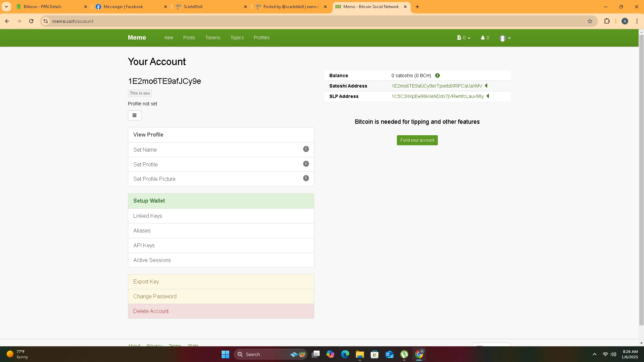
Task: Launch Copilot from the taskbar
Action: 330,354
